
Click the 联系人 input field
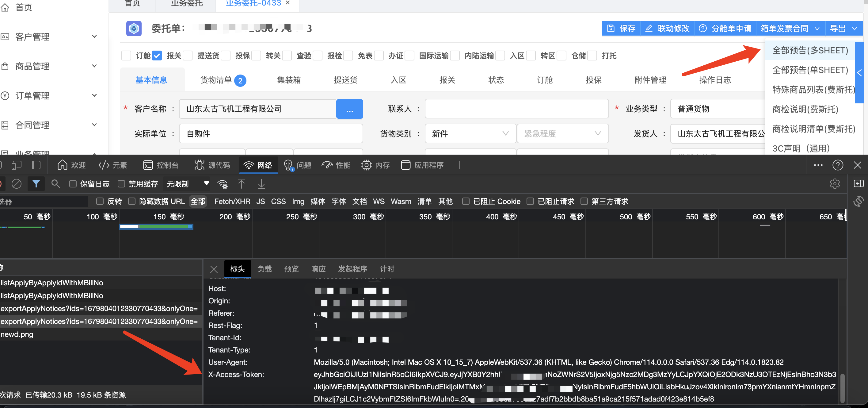coord(516,109)
